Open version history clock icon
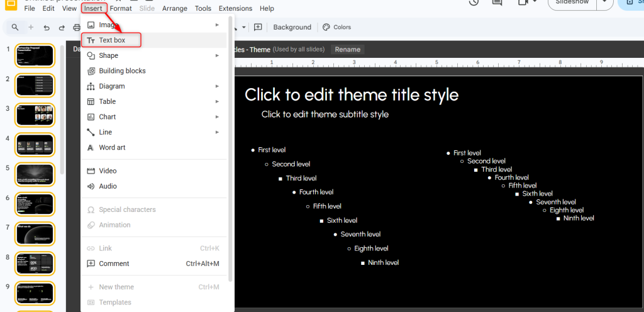This screenshot has width=644, height=312. click(475, 3)
